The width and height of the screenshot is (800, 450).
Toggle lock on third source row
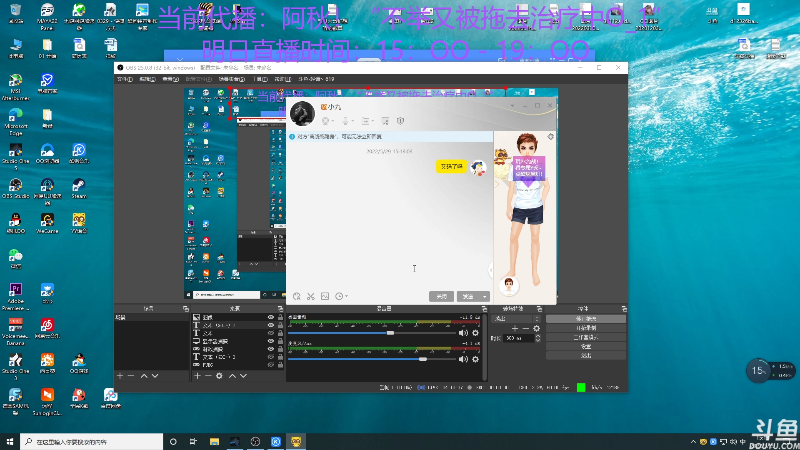(x=280, y=333)
